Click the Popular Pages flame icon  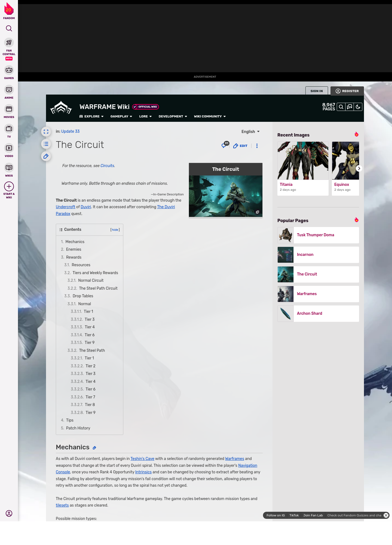[357, 220]
